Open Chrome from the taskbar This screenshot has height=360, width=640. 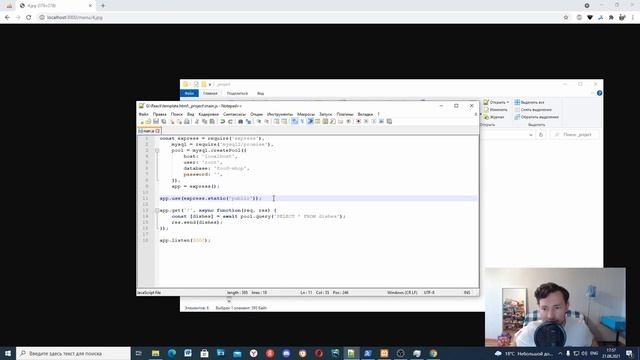tap(433, 353)
